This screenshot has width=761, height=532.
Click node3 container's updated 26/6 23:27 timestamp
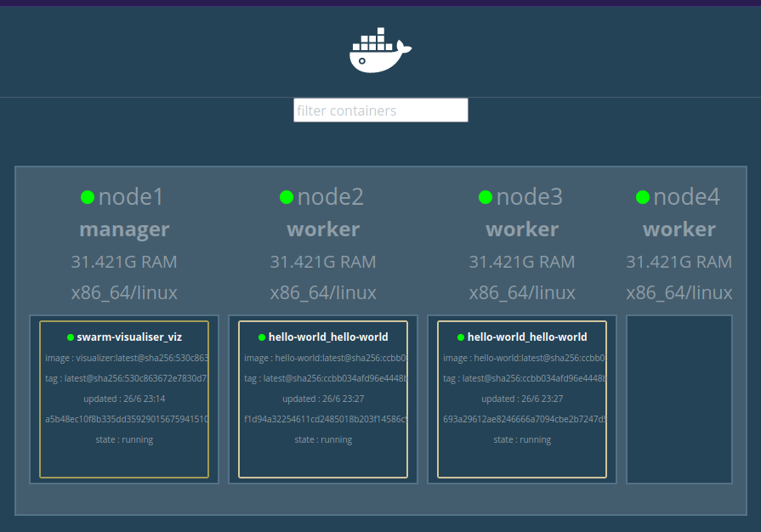point(522,399)
